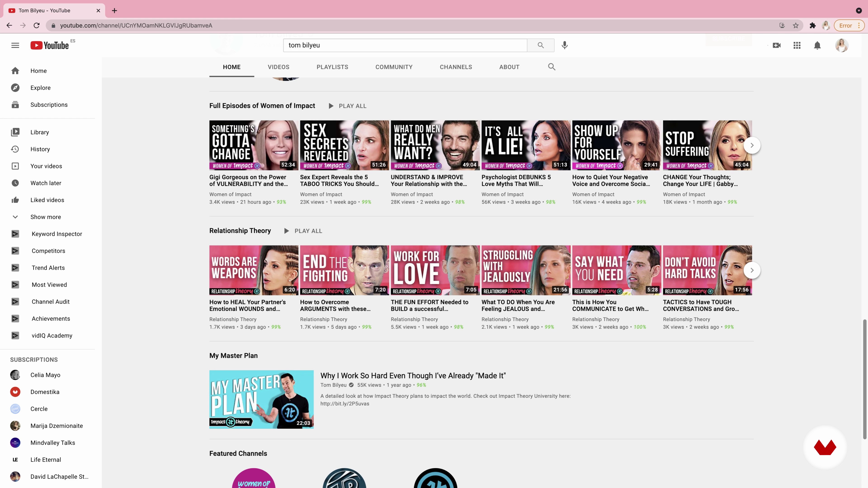
Task: Open 'My Master Plan' video thumbnail
Action: point(262,399)
